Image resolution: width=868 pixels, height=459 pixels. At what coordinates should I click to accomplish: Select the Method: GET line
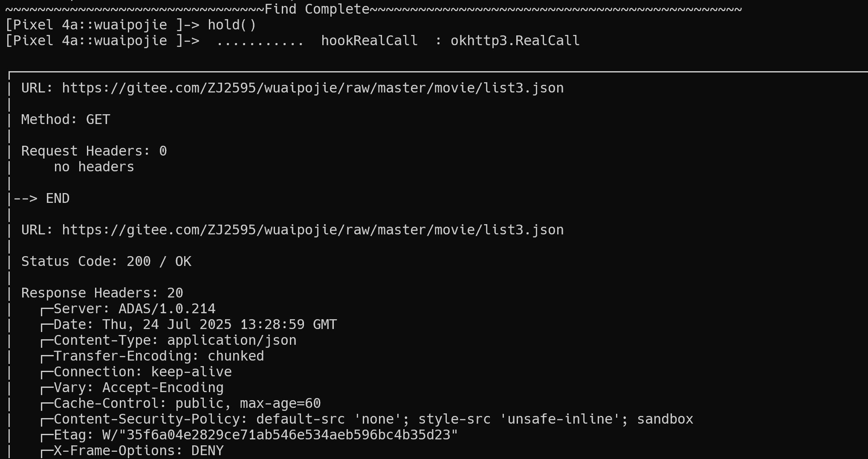point(66,120)
